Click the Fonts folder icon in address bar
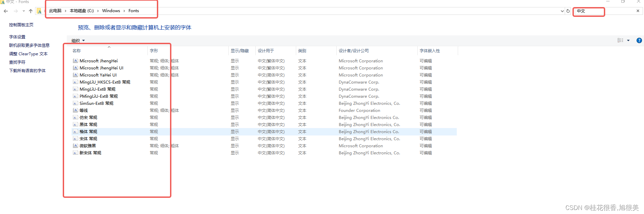The height and width of the screenshot is (214, 644). 39,11
